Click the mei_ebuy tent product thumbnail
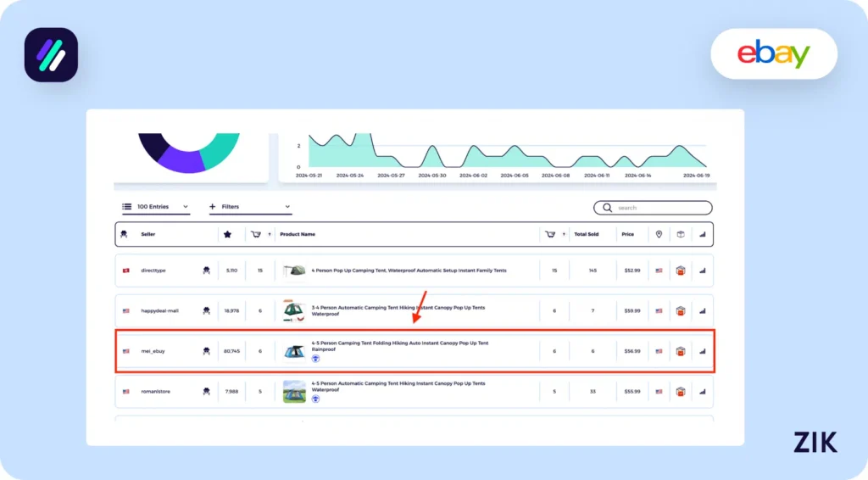 (294, 351)
